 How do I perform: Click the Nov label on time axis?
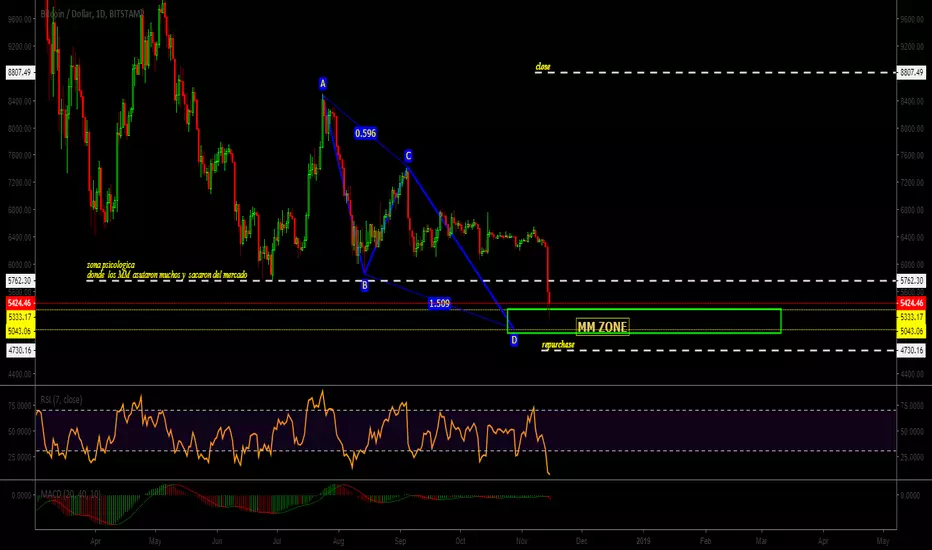coord(521,541)
